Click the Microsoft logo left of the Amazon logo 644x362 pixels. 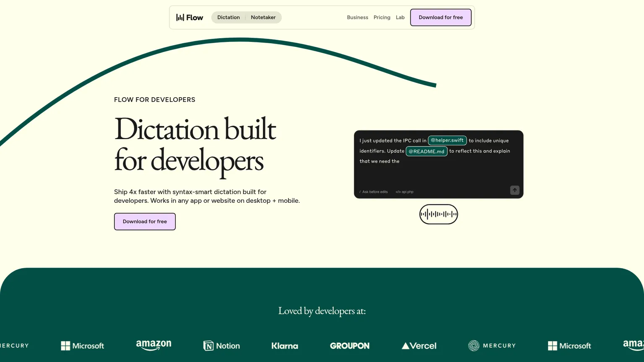click(x=83, y=346)
